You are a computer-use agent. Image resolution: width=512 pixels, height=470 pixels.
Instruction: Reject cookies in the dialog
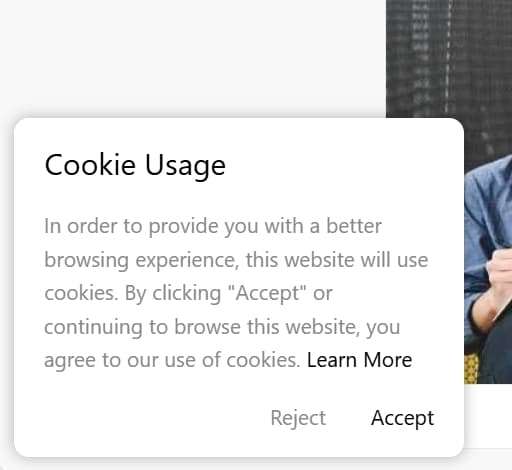pyautogui.click(x=298, y=418)
